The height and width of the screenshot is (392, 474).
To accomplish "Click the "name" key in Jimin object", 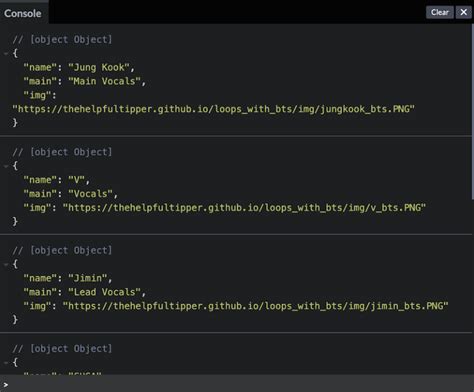I will click(x=40, y=278).
